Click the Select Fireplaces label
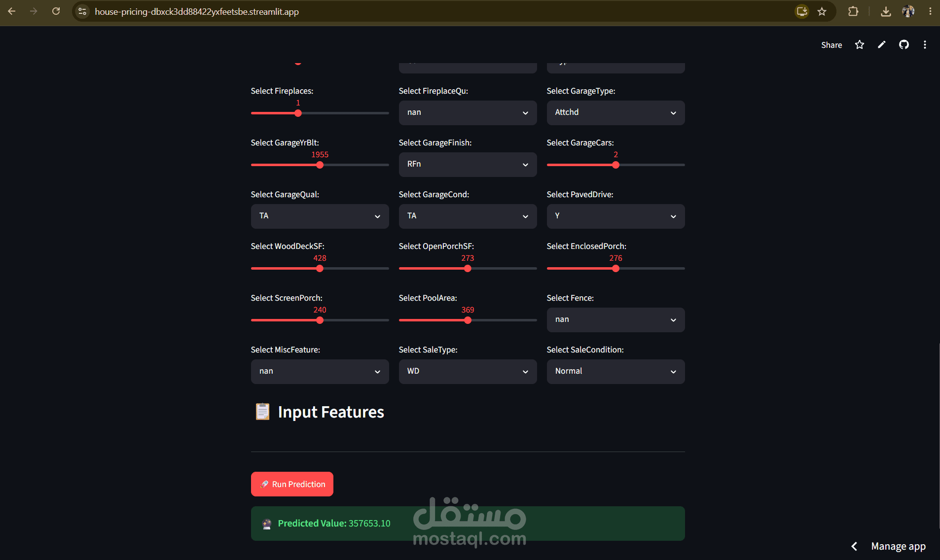This screenshot has height=560, width=940. tap(282, 91)
